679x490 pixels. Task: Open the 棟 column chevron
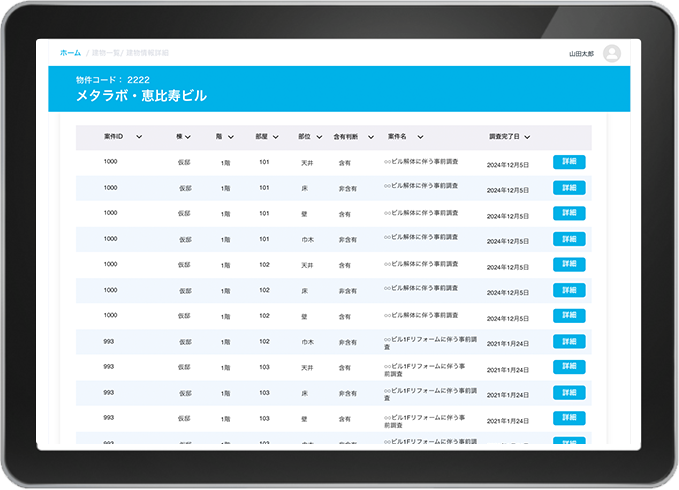click(188, 137)
